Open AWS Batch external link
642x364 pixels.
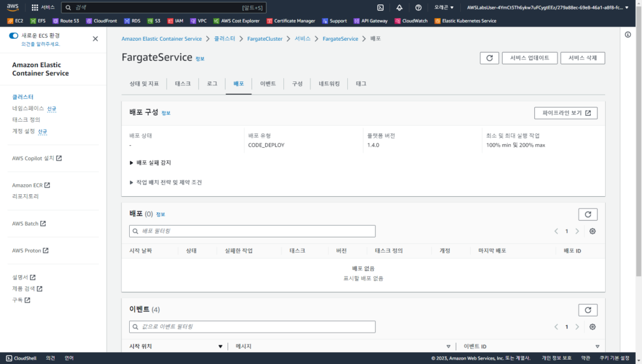(29, 224)
